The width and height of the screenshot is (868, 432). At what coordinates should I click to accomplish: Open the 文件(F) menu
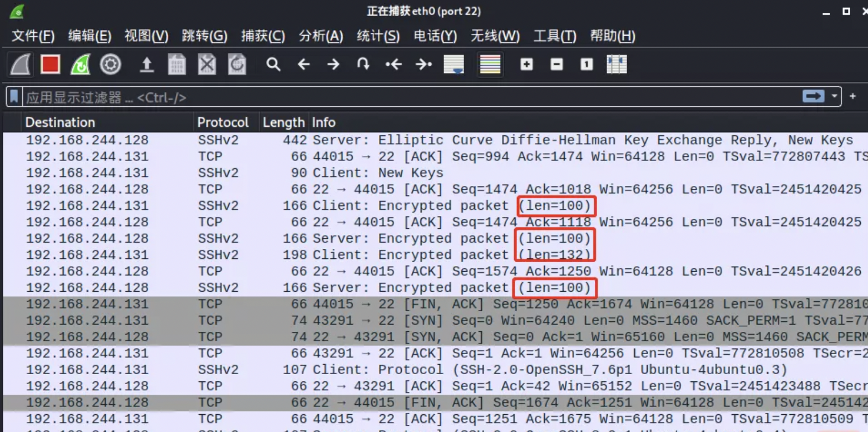(33, 36)
